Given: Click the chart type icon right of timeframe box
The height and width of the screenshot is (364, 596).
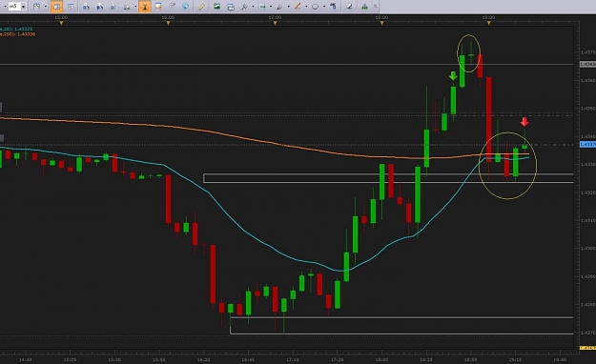Looking at the screenshot, I should (x=36, y=6).
